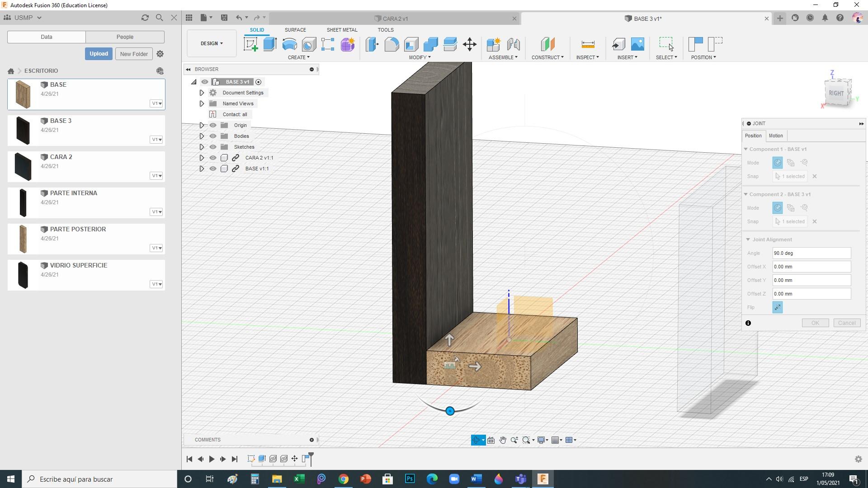Switch to Position tab in Joint panel
Viewport: 868px width, 488px height.
753,135
